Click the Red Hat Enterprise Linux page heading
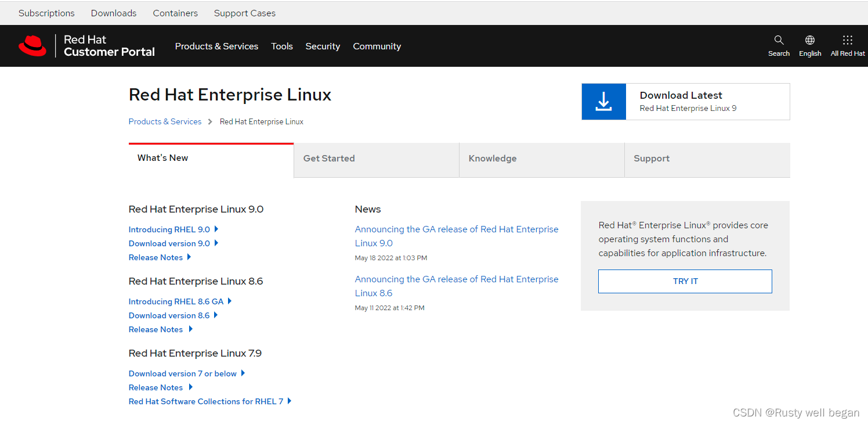Image resolution: width=868 pixels, height=424 pixels. [230, 95]
